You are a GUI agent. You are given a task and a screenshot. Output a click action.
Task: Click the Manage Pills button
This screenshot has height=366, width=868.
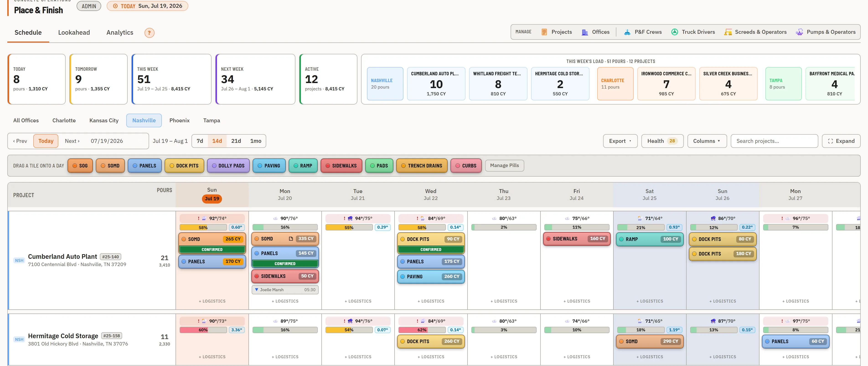point(504,165)
